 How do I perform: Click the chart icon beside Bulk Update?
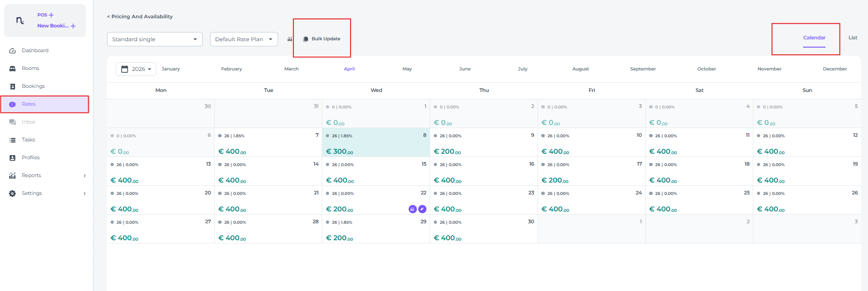point(290,39)
